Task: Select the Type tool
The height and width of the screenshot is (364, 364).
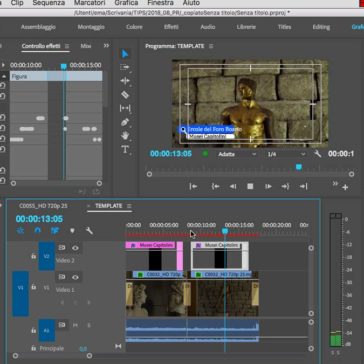Action: [125, 149]
